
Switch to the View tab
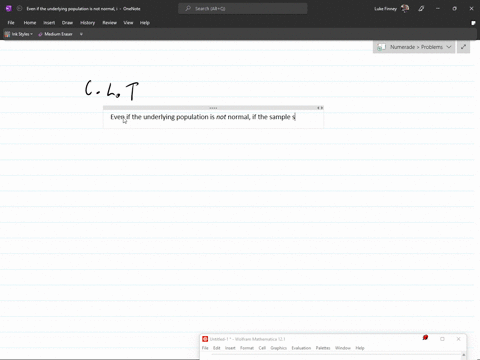128,23
